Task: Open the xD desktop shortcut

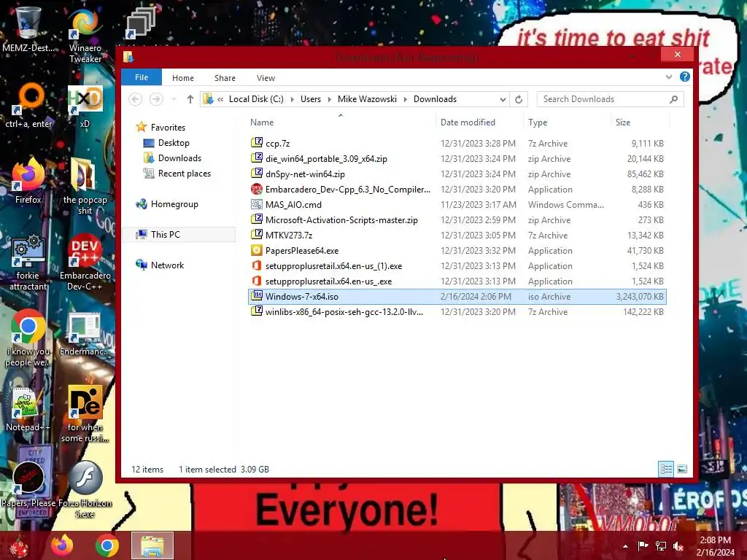Action: 85,106
